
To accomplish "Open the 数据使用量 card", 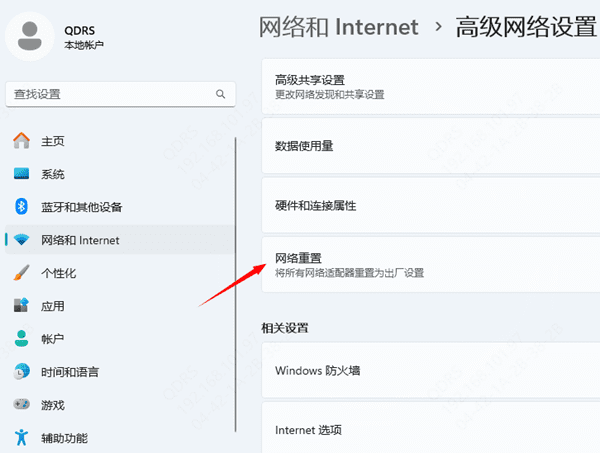I will [x=431, y=146].
